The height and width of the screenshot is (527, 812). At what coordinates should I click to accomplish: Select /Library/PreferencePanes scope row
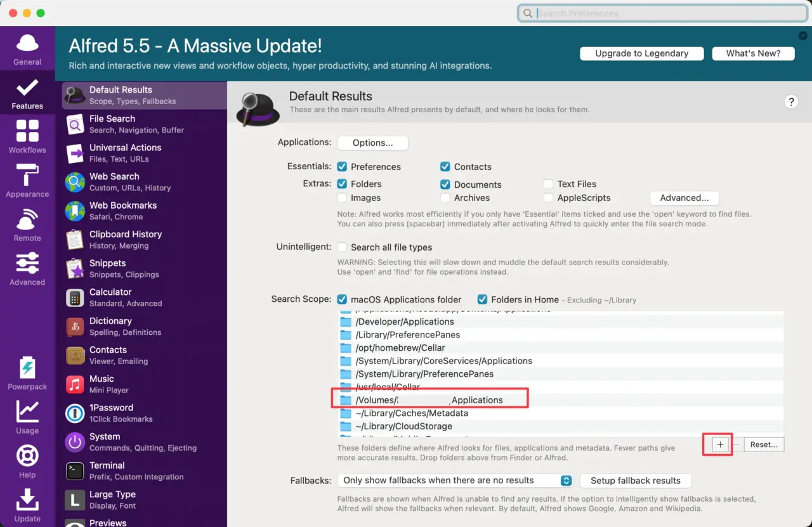560,335
